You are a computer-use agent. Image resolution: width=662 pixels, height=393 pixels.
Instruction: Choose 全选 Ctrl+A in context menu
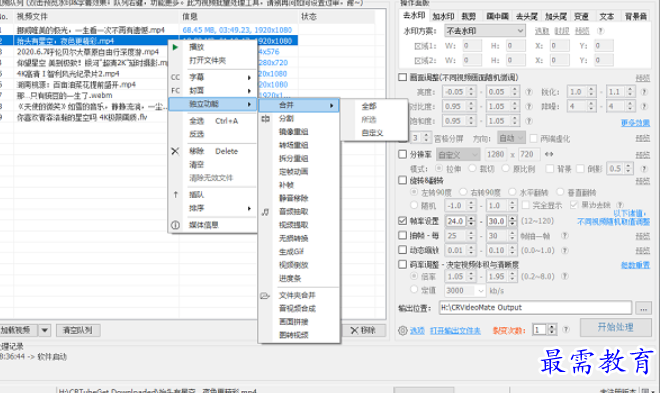[214, 121]
